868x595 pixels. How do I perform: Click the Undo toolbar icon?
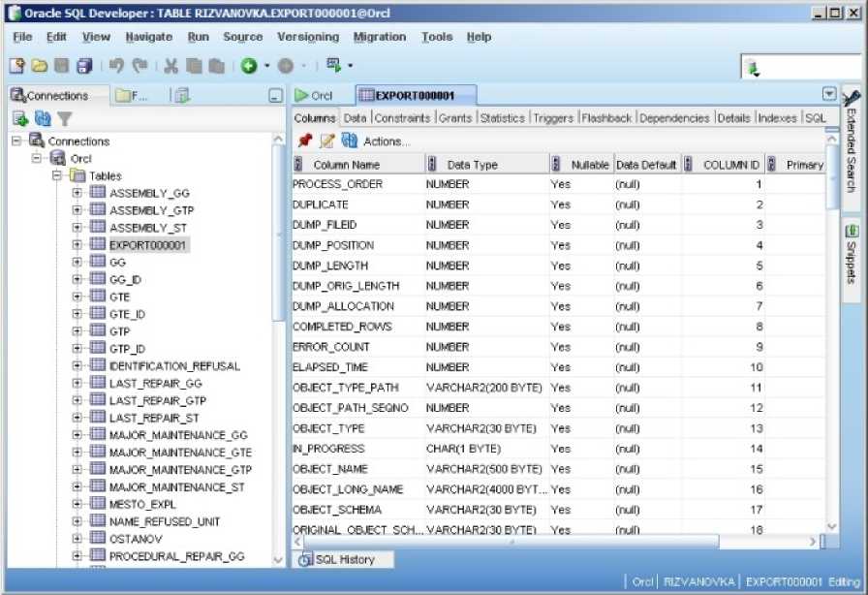tap(116, 66)
